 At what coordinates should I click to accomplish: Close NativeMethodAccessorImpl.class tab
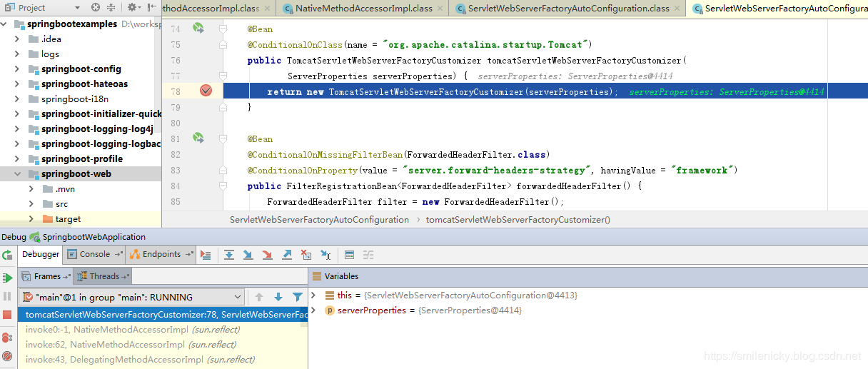(442, 9)
